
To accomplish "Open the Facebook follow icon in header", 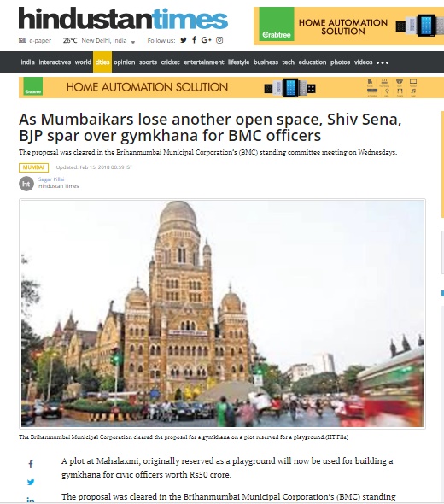I will (x=195, y=40).
